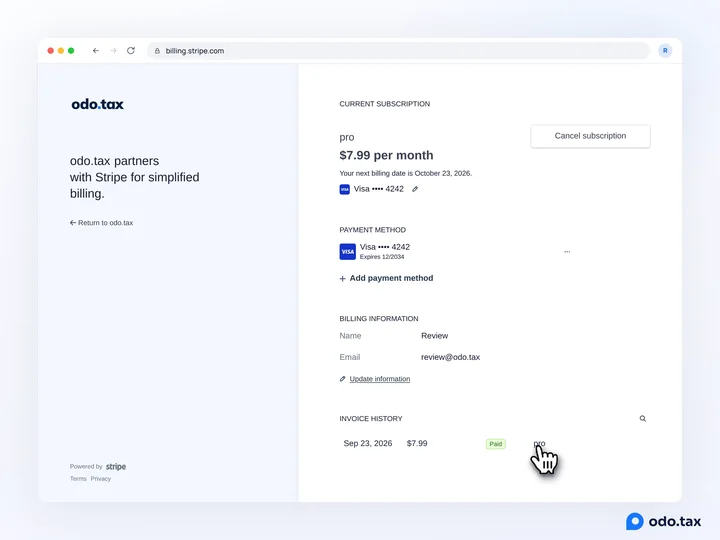The image size is (720, 540).
Task: Click the Visa •••• 4242 text under Payment Method
Action: coord(385,247)
